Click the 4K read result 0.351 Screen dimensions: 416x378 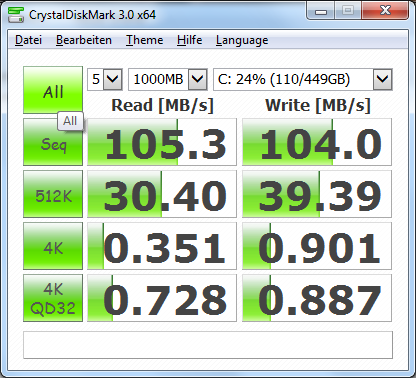(162, 246)
